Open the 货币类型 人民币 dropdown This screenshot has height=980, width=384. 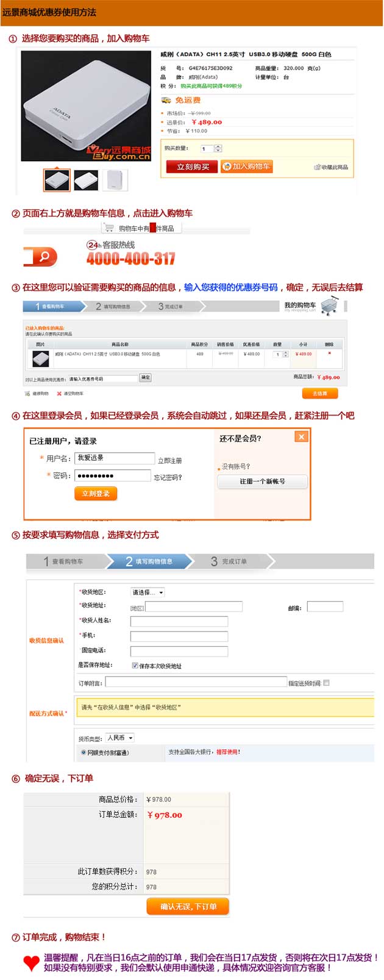(119, 738)
